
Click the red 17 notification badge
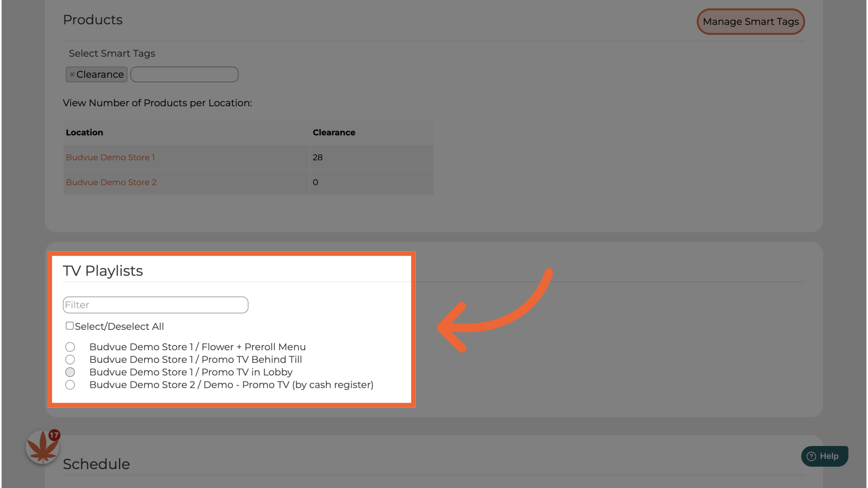coord(54,435)
